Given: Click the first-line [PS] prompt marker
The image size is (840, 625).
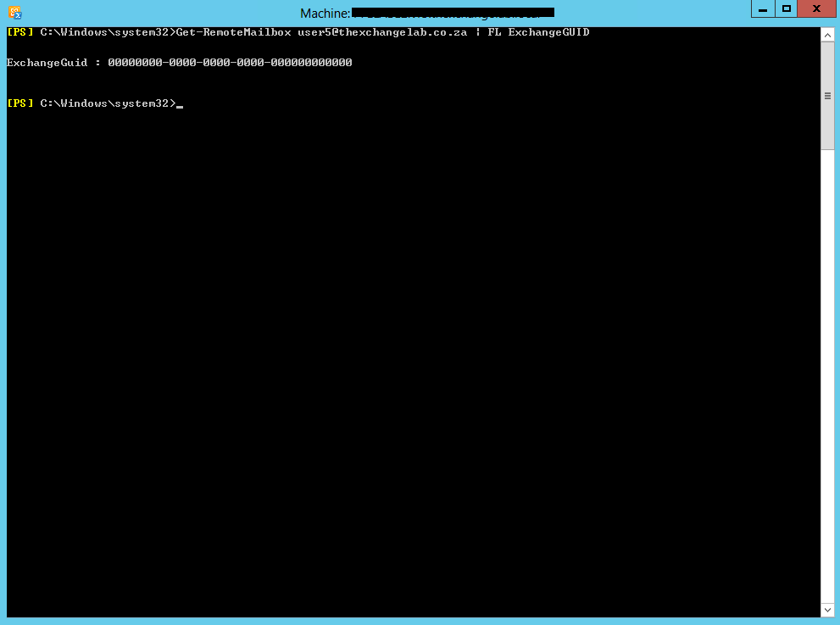Looking at the screenshot, I should [19, 32].
